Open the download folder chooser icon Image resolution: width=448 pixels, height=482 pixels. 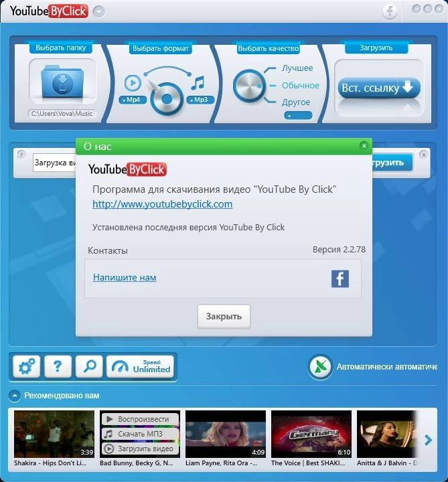point(62,81)
